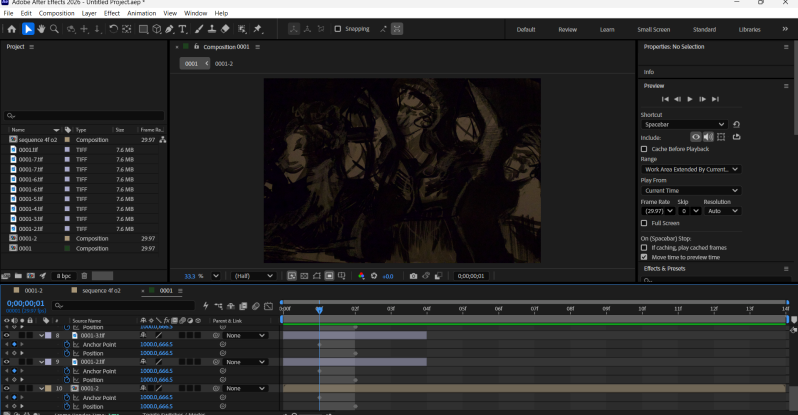Select the Zoom magnifier tool
This screenshot has width=798, height=415.
coord(54,29)
